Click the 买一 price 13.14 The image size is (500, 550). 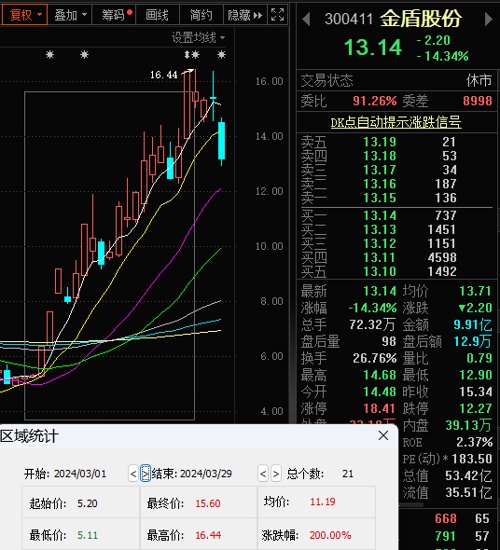click(380, 215)
